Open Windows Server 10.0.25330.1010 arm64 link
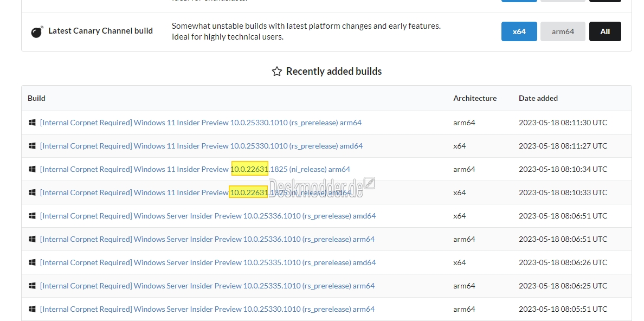This screenshot has height=321, width=644. tap(207, 309)
